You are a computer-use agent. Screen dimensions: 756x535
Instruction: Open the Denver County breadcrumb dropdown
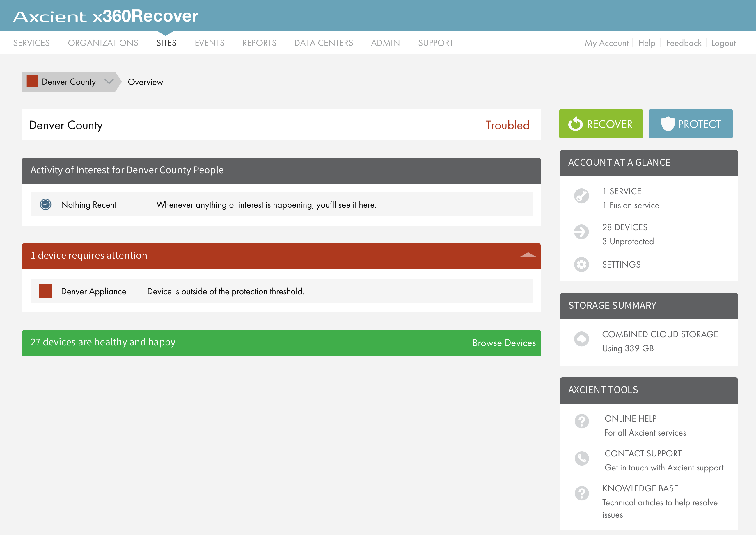pyautogui.click(x=109, y=81)
